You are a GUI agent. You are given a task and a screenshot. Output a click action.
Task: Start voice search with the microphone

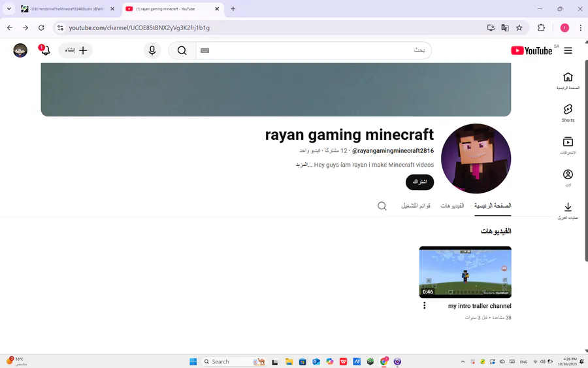coord(152,50)
